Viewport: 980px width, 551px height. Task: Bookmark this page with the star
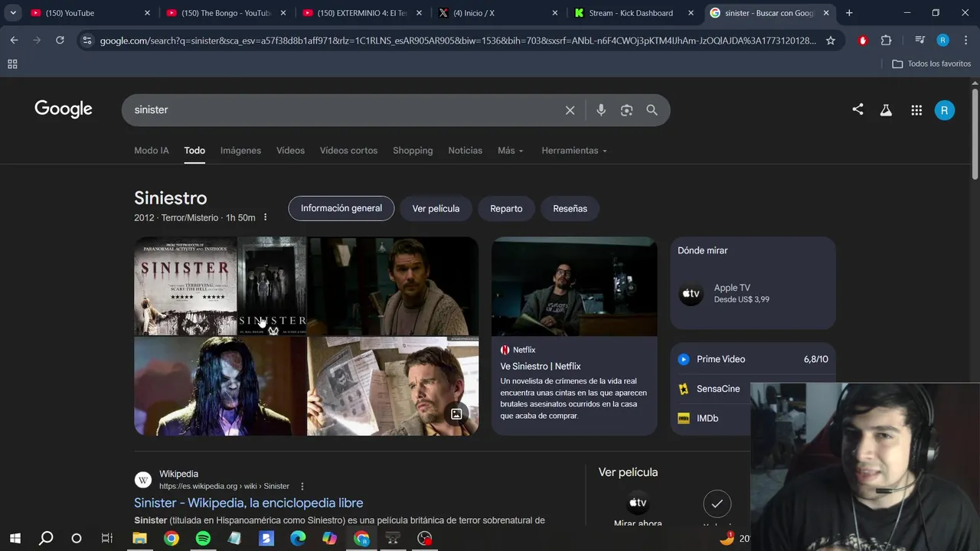831,41
